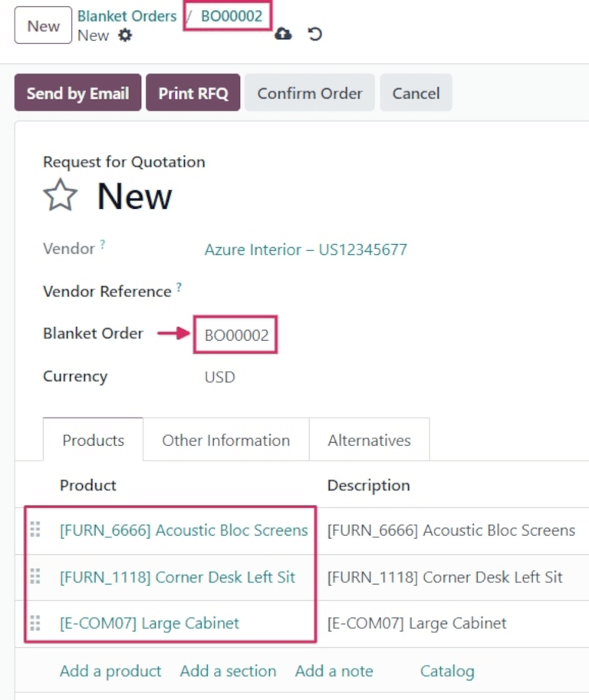Click drag handle of Corner Desk Left Sit

(x=35, y=576)
